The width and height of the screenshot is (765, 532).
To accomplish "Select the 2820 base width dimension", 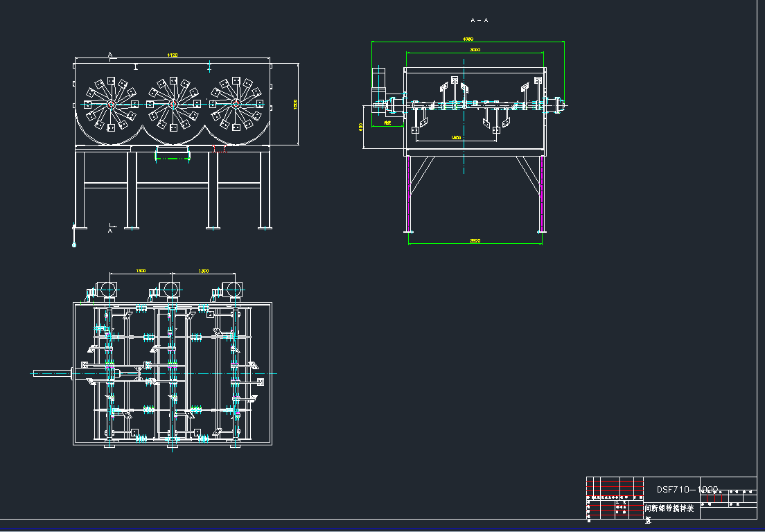I will click(475, 240).
